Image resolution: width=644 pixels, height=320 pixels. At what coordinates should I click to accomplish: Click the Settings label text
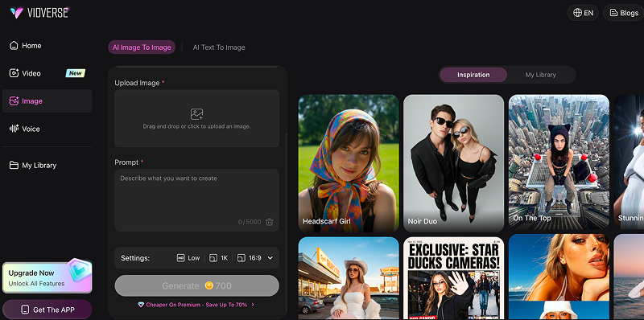click(135, 258)
